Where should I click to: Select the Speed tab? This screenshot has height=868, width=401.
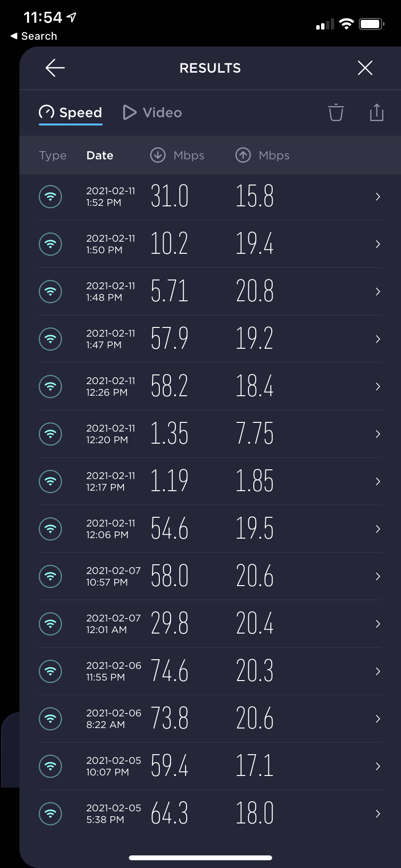point(71,113)
